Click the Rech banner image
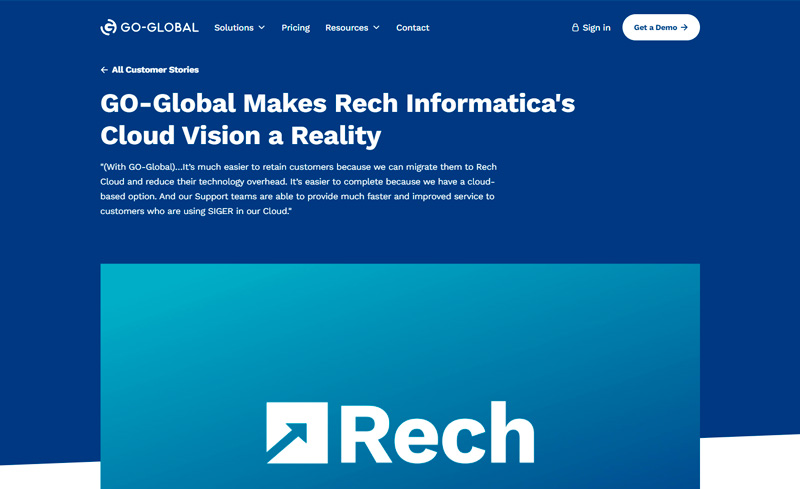 (400, 376)
